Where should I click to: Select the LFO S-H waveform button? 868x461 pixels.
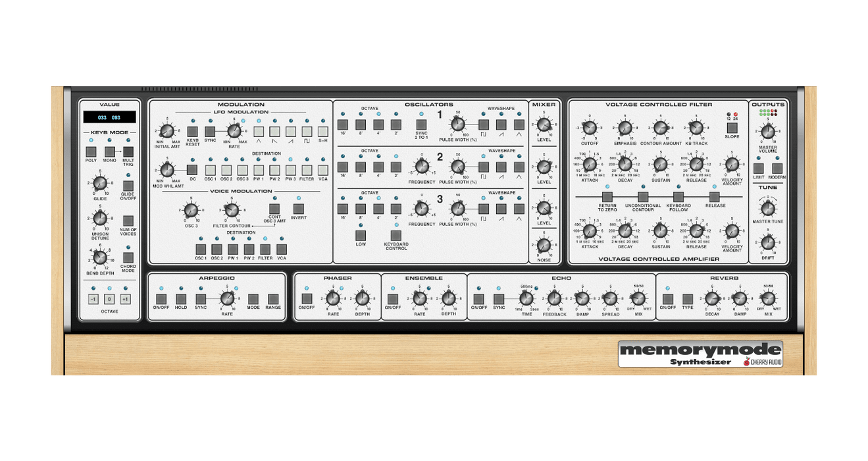(x=322, y=132)
